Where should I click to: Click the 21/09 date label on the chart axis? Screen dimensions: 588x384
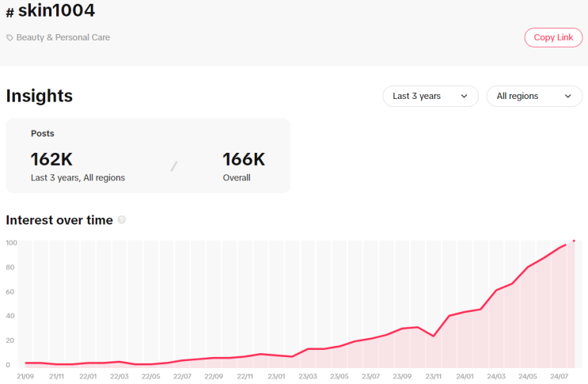[25, 376]
